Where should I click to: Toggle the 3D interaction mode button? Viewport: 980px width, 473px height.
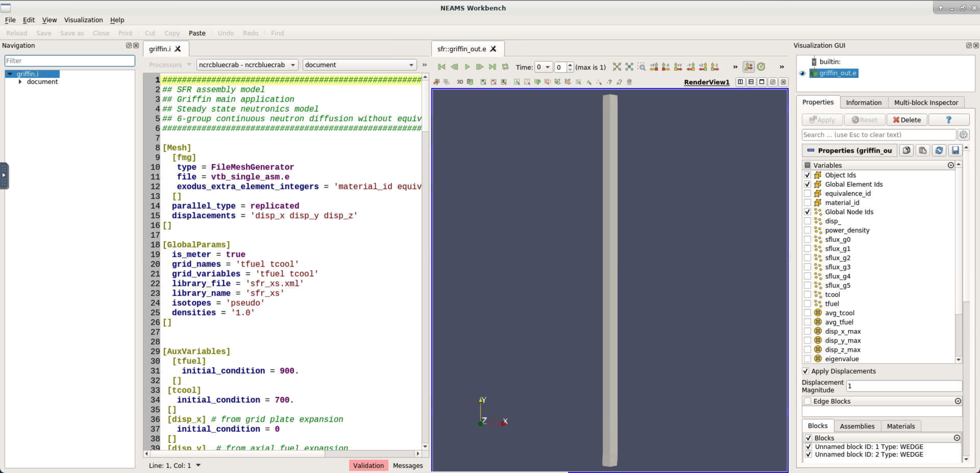[x=460, y=82]
